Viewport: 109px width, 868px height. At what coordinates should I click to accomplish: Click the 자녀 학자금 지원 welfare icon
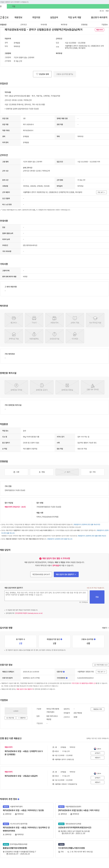tap(95, 320)
